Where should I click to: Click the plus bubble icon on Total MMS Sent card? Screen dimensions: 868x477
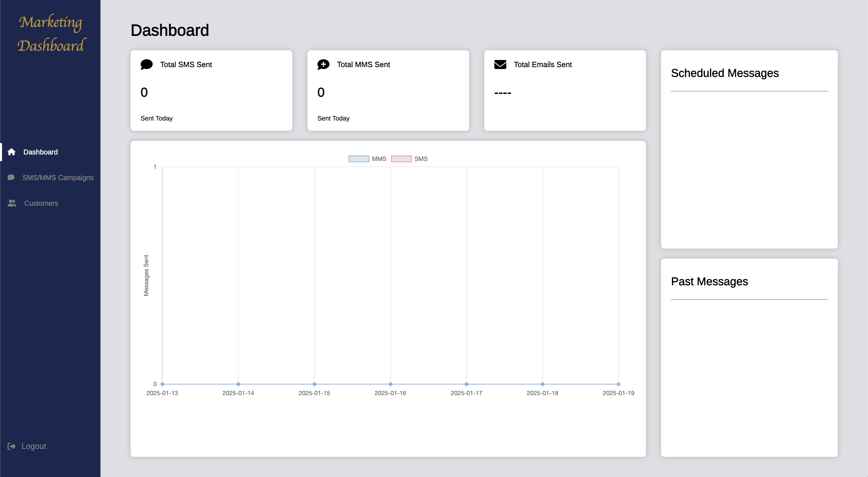(323, 64)
